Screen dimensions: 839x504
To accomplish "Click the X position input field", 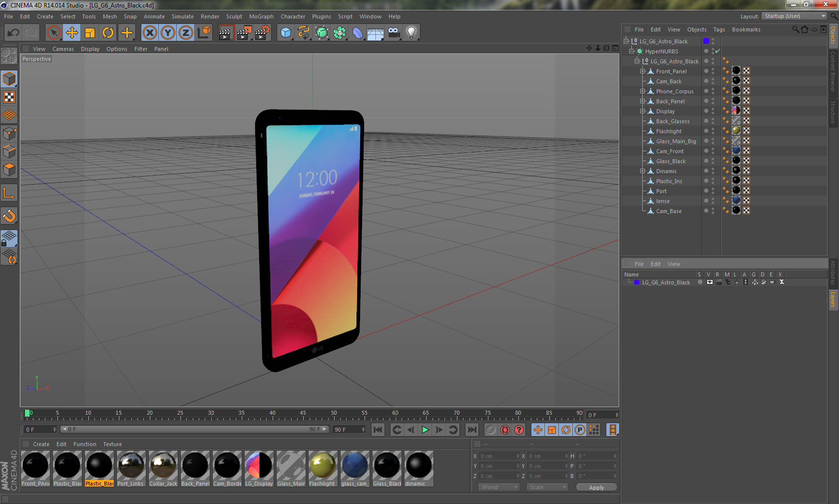I will click(x=498, y=456).
